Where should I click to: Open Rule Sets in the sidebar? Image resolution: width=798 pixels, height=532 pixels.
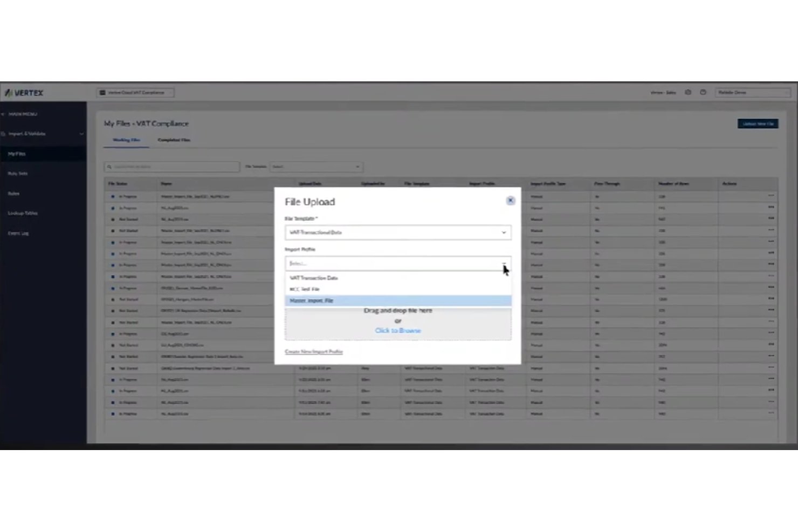[x=18, y=174]
